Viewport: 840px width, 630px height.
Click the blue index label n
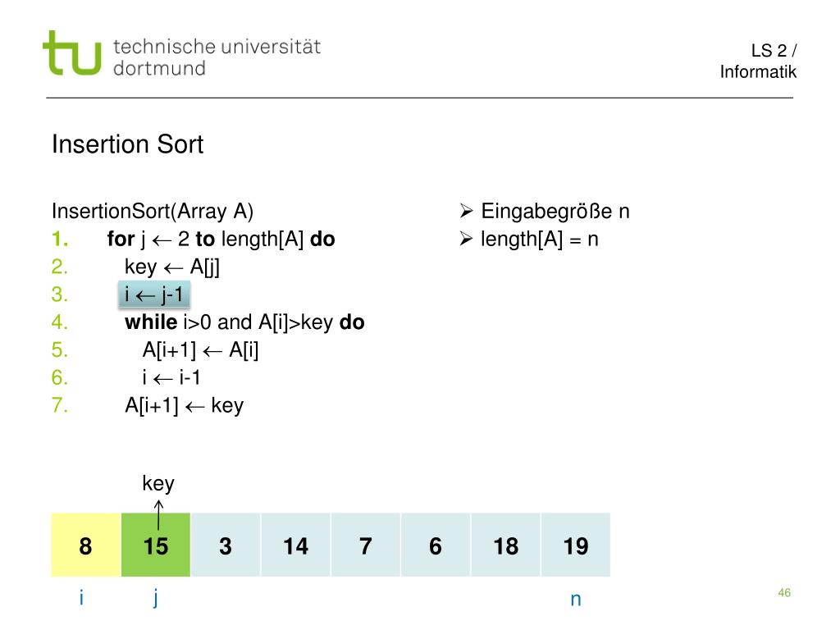click(x=576, y=600)
